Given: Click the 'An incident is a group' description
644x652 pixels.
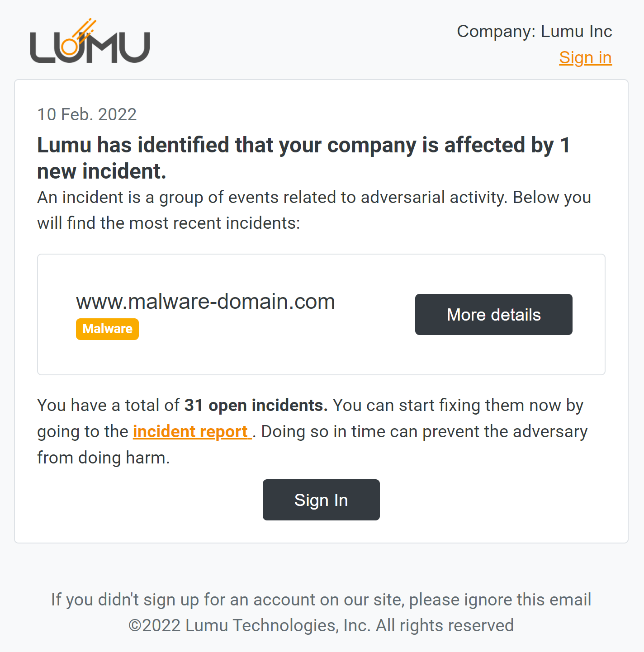Looking at the screenshot, I should click(x=314, y=198).
